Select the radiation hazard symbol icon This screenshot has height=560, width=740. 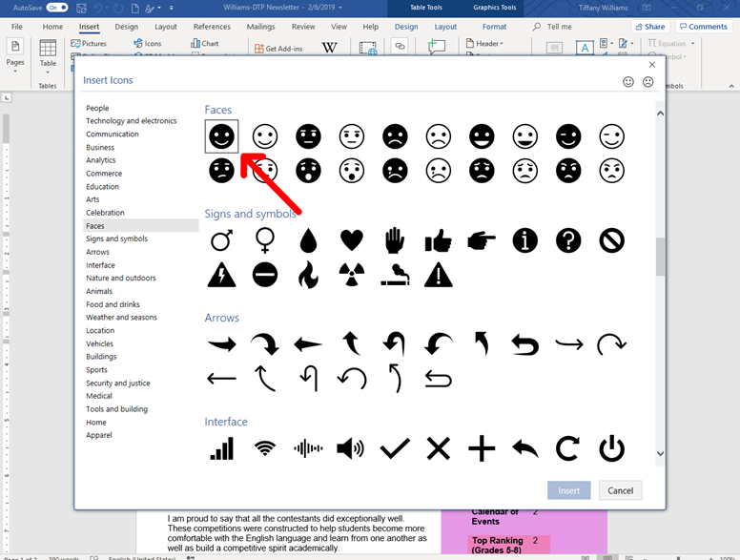(x=352, y=276)
